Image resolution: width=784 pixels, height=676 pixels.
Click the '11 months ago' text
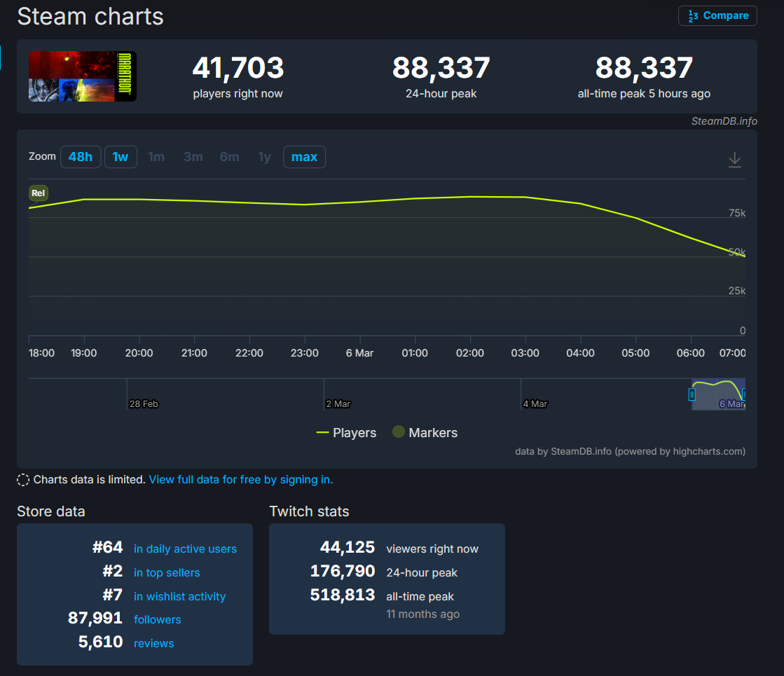click(x=422, y=614)
